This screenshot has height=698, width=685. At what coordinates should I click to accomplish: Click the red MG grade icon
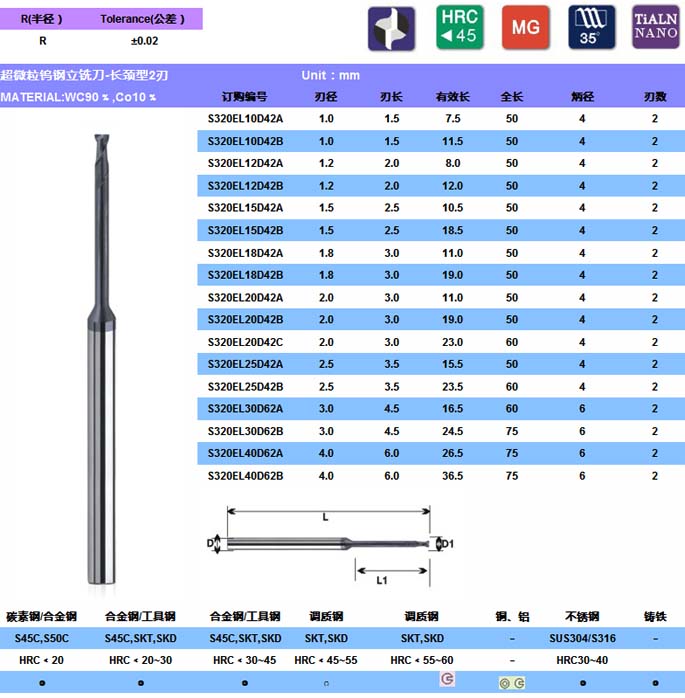[526, 28]
